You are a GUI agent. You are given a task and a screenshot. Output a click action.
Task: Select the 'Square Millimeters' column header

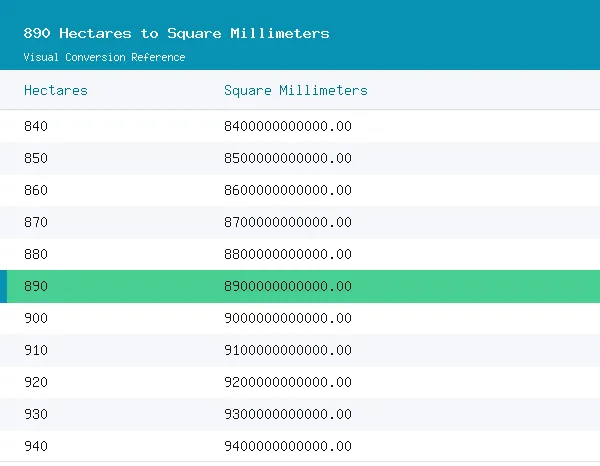point(296,91)
